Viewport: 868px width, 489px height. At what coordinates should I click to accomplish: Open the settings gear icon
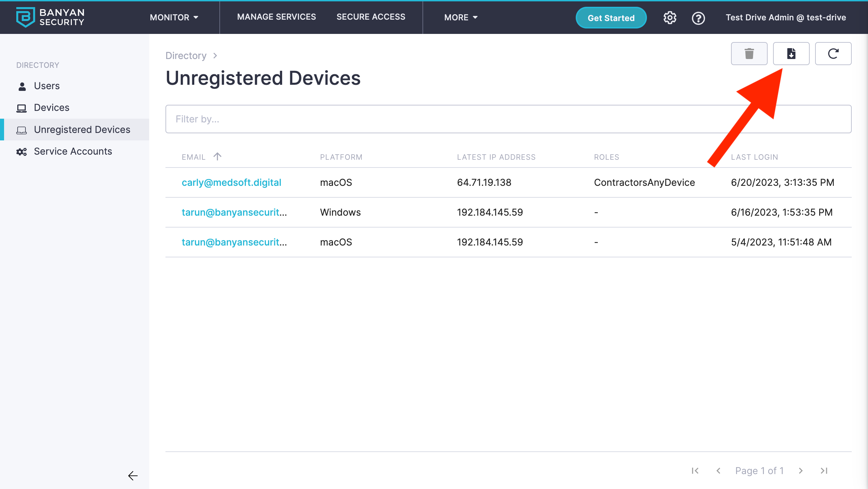click(x=670, y=18)
